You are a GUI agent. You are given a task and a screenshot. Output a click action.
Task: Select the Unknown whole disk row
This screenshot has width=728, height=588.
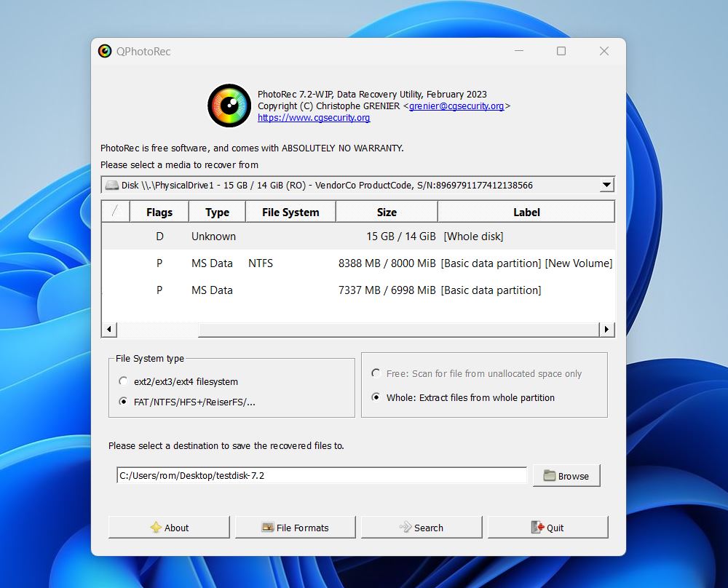[x=358, y=237]
